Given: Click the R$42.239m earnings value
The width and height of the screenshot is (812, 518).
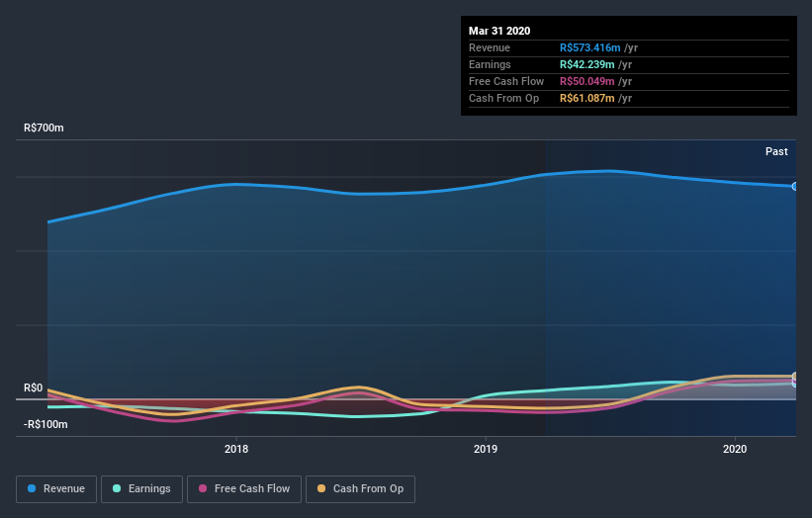Looking at the screenshot, I should 586,64.
